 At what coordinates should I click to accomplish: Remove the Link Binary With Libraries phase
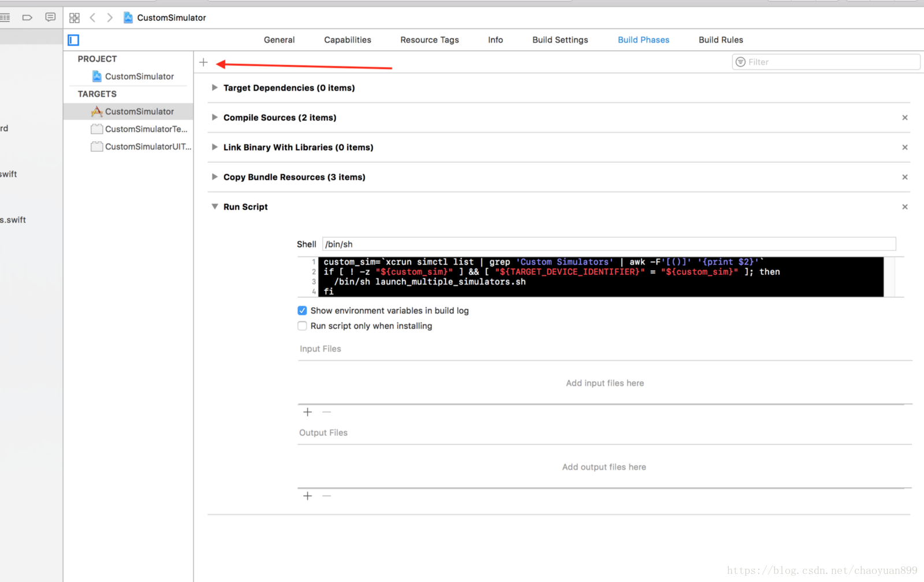(x=905, y=147)
